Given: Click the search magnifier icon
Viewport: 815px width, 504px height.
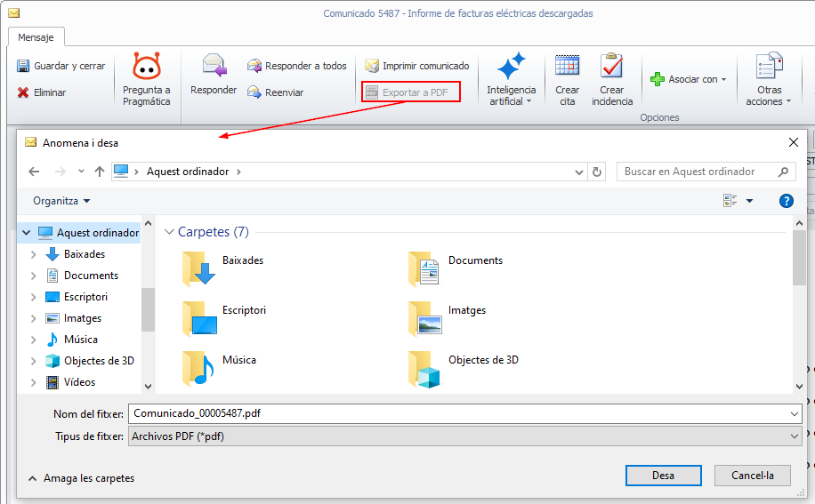Looking at the screenshot, I should click(x=783, y=172).
